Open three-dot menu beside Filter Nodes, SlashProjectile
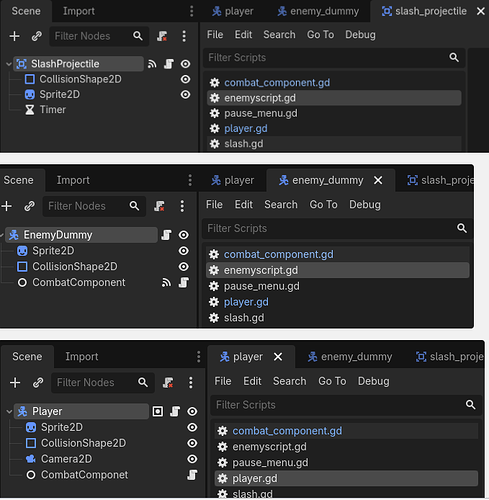This screenshot has height=500, width=489. [x=184, y=36]
